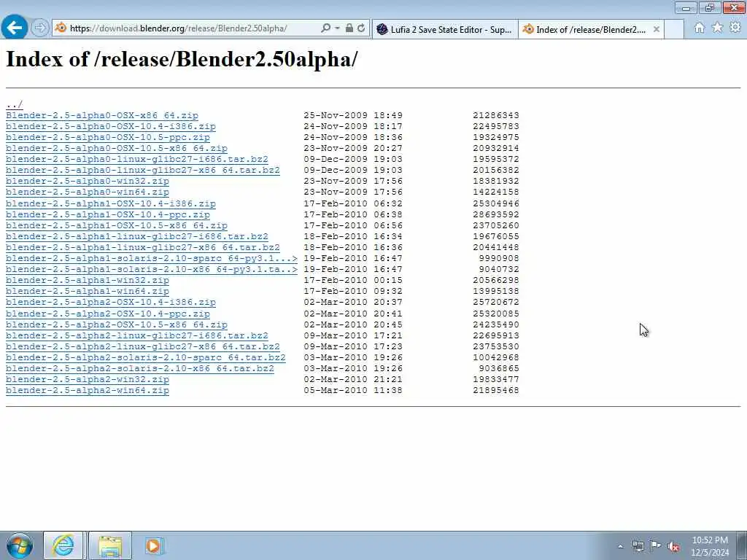Download blender-2.5-alpha1-solaris-2.10-sparc_64-py3.1 file
The height and width of the screenshot is (560, 747).
(152, 258)
